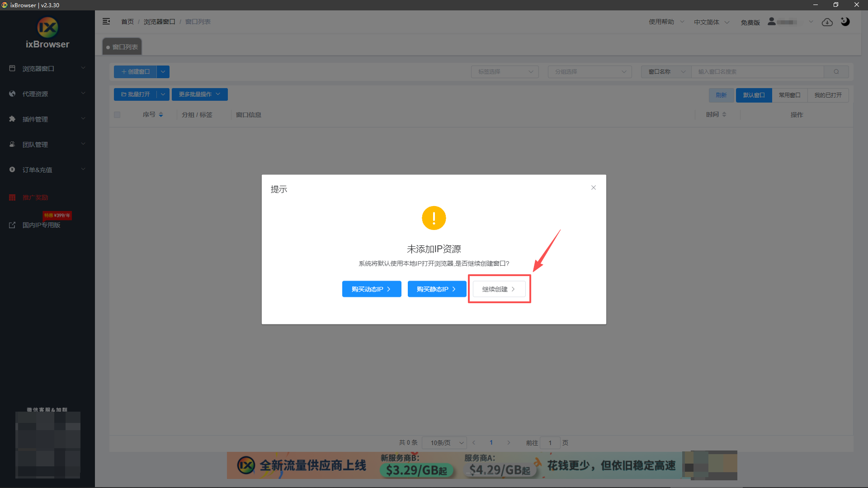Click the sort arrows next to 序号
Viewport: 868px width, 488px height.
point(161,115)
